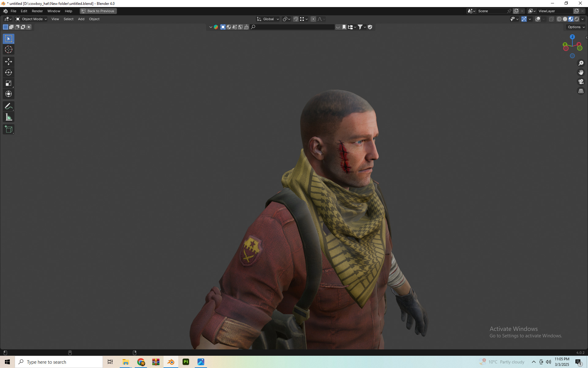Open the Window menu
Viewport: 588px width, 368px height.
coord(54,11)
